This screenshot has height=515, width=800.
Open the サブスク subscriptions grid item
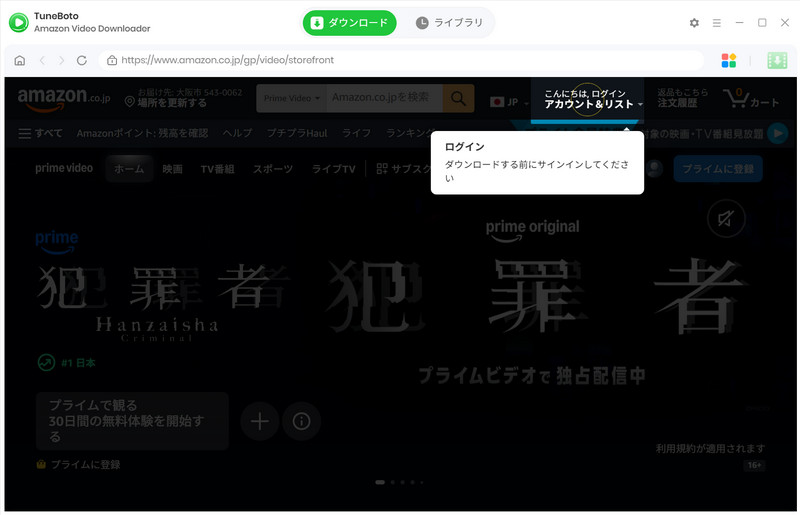click(x=404, y=169)
